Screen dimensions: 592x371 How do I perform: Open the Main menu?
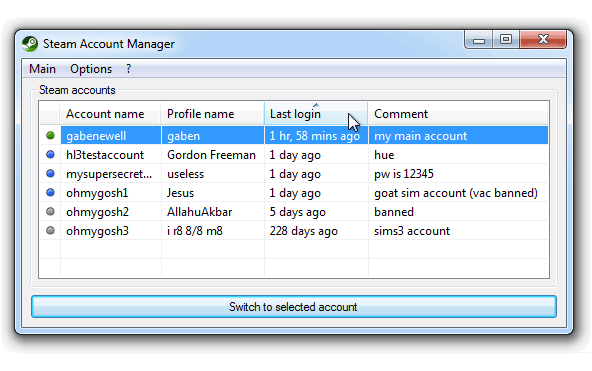click(x=42, y=69)
